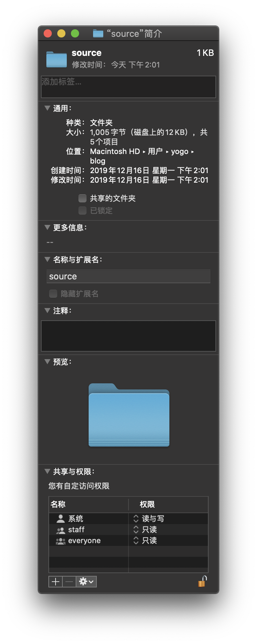This screenshot has width=257, height=644.
Task: Toggle the 已锁定 checkbox
Action: [82, 211]
